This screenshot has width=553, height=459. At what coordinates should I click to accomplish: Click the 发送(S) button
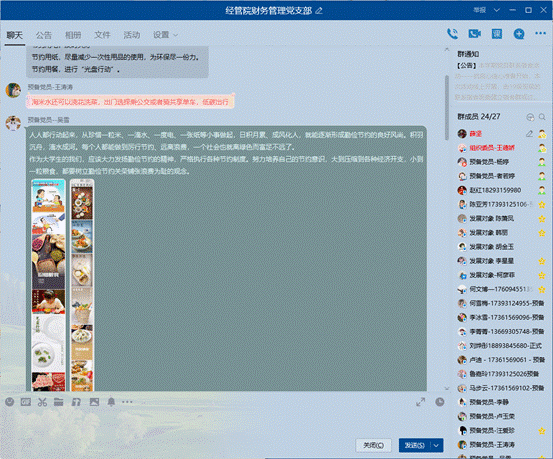(415, 445)
